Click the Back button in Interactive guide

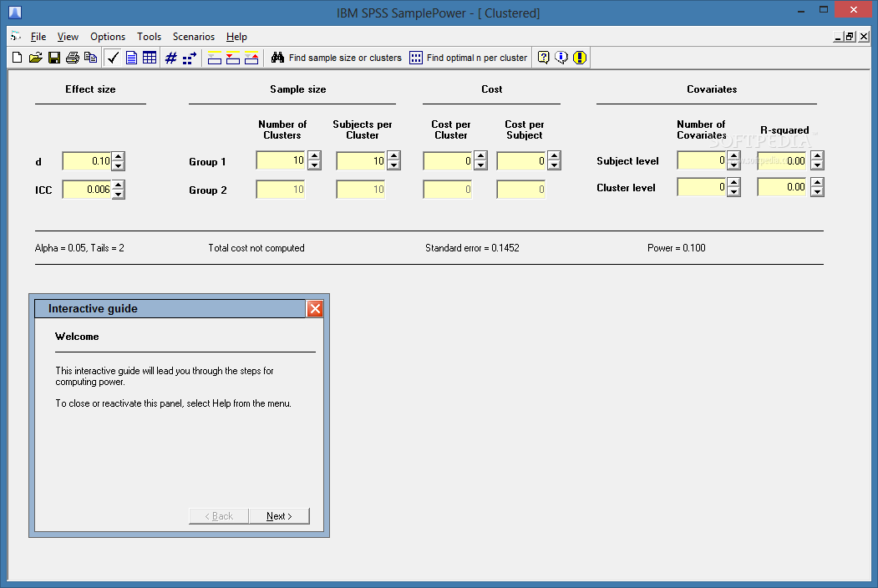(x=218, y=516)
